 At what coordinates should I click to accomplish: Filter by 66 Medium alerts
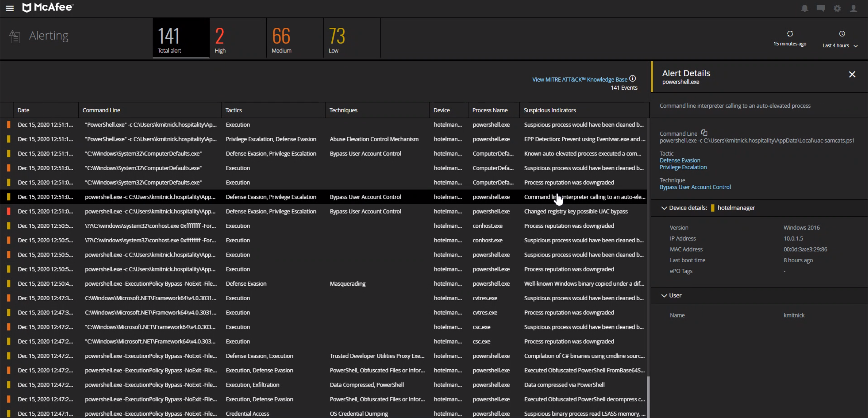pos(295,38)
